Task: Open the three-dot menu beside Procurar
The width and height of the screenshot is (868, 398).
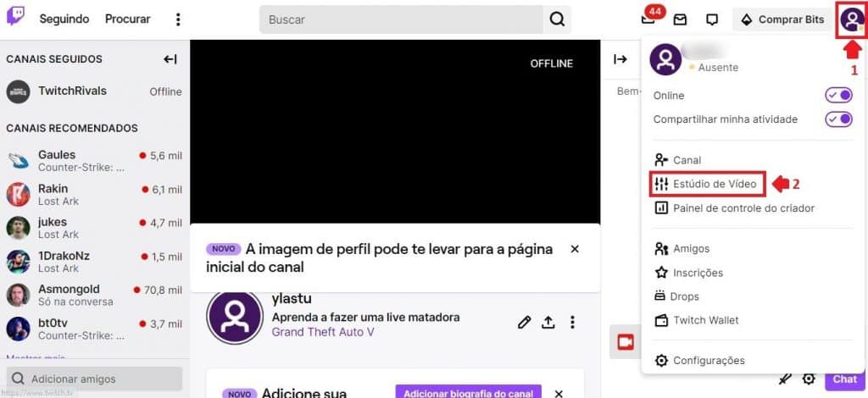Action: coord(178,19)
